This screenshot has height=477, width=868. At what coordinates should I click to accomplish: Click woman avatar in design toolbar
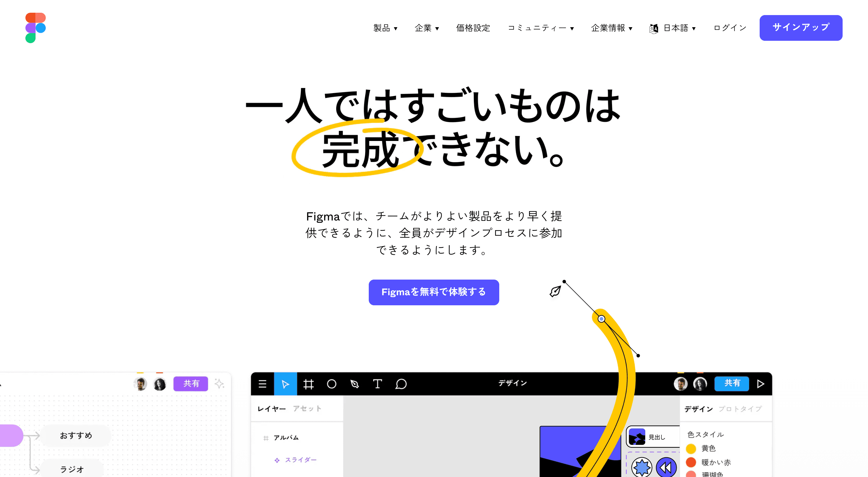coord(700,384)
